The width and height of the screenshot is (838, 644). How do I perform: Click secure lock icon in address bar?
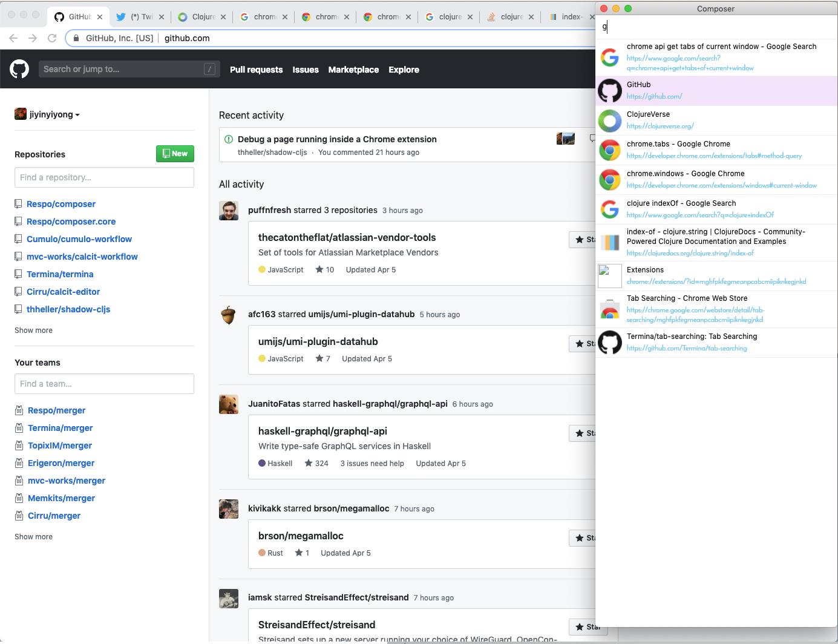pos(76,38)
